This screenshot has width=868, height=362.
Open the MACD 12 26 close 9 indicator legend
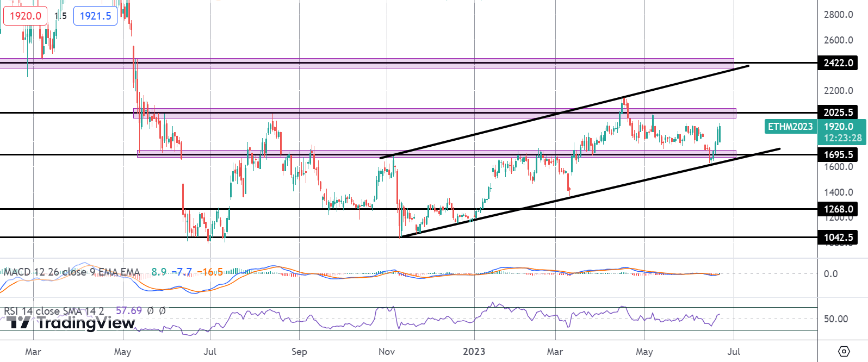[72, 272]
